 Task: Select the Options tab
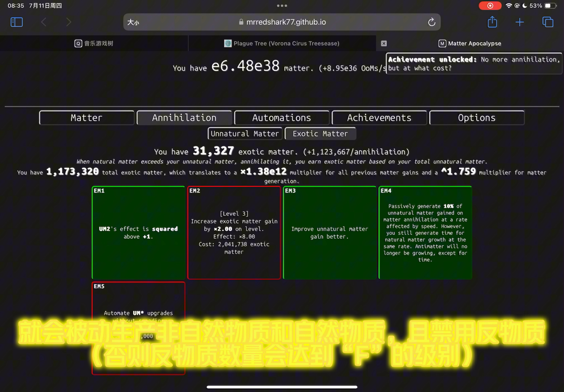[x=477, y=117]
